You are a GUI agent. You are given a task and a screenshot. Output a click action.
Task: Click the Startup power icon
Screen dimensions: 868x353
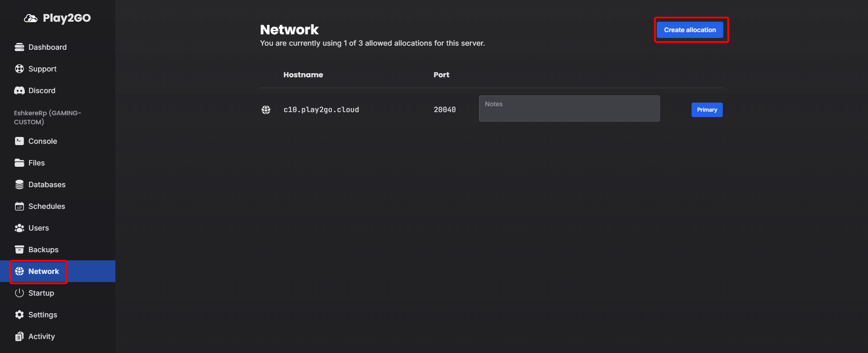pos(19,293)
